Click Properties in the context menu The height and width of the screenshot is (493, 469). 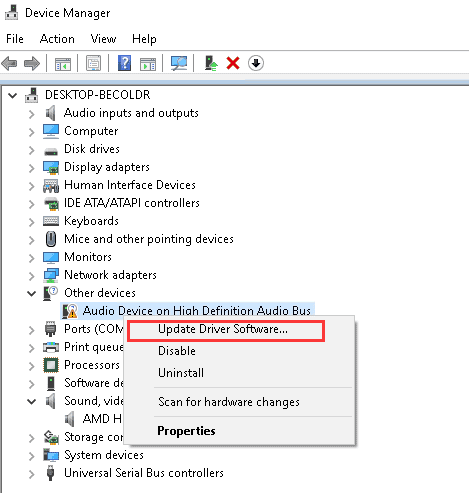(x=186, y=431)
